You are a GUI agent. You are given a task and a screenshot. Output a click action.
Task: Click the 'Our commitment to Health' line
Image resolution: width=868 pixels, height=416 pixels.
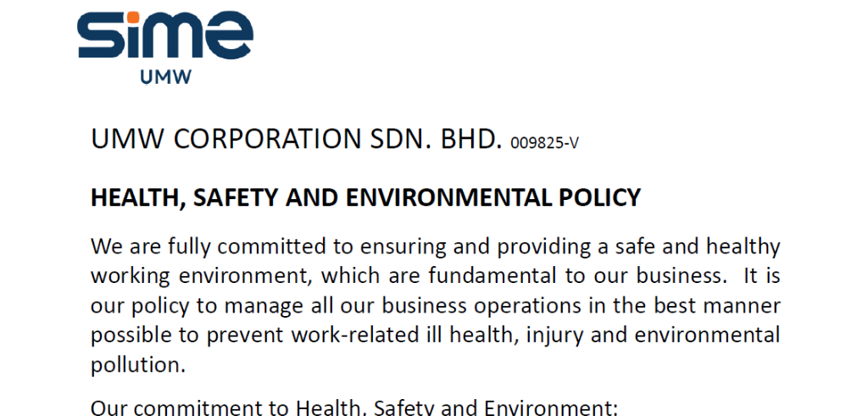tap(354, 408)
